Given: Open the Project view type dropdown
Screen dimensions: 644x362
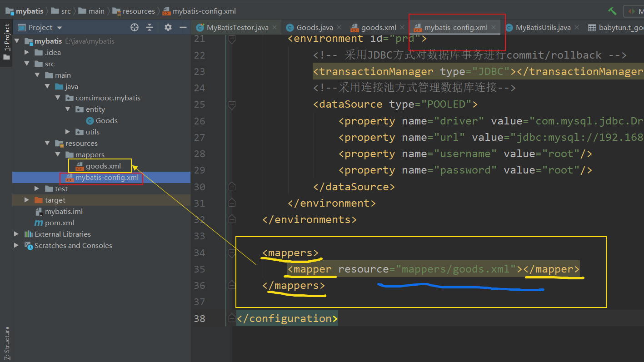Looking at the screenshot, I should coord(60,28).
